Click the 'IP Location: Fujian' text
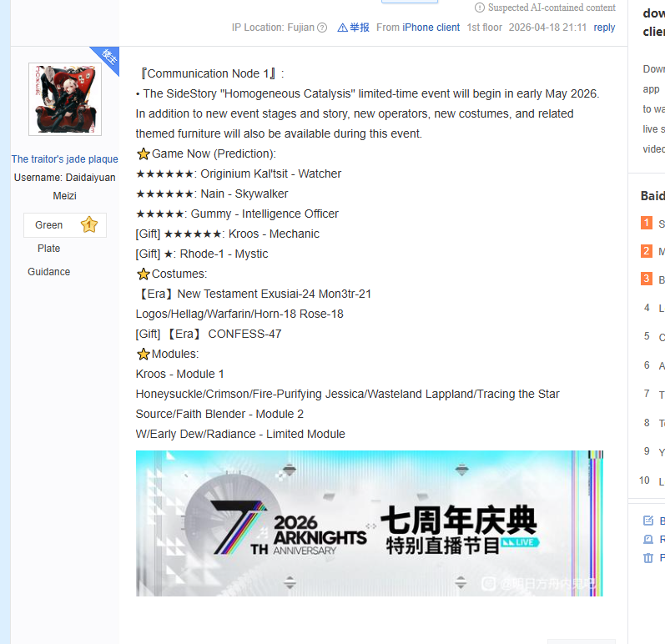Image resolution: width=665 pixels, height=644 pixels. 273,28
